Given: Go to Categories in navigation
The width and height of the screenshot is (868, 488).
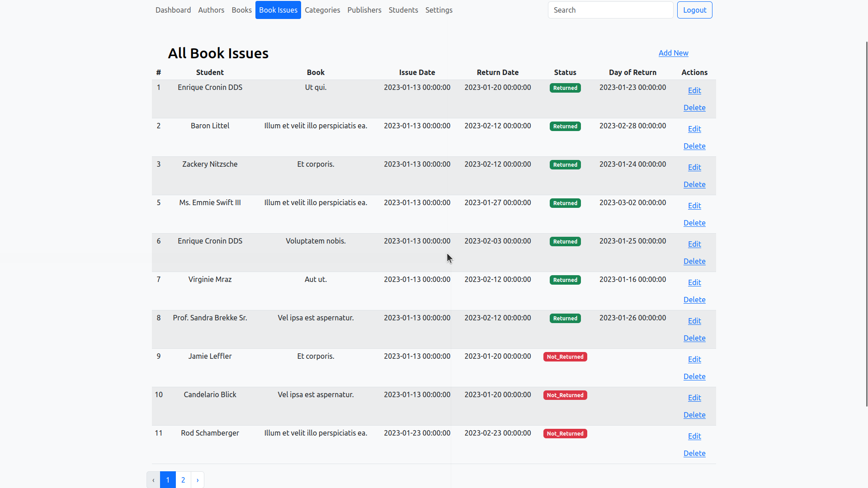Looking at the screenshot, I should pos(322,10).
